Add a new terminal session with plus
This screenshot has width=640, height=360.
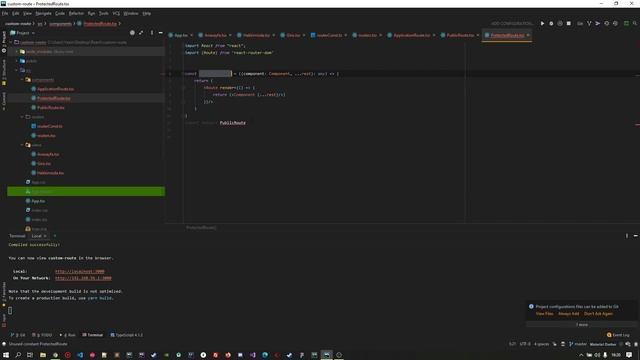click(x=55, y=236)
